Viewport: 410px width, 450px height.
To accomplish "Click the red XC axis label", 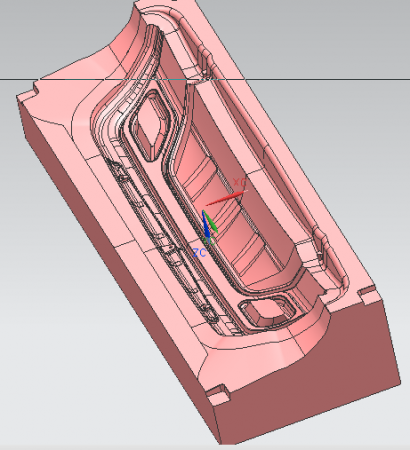I will click(x=240, y=182).
